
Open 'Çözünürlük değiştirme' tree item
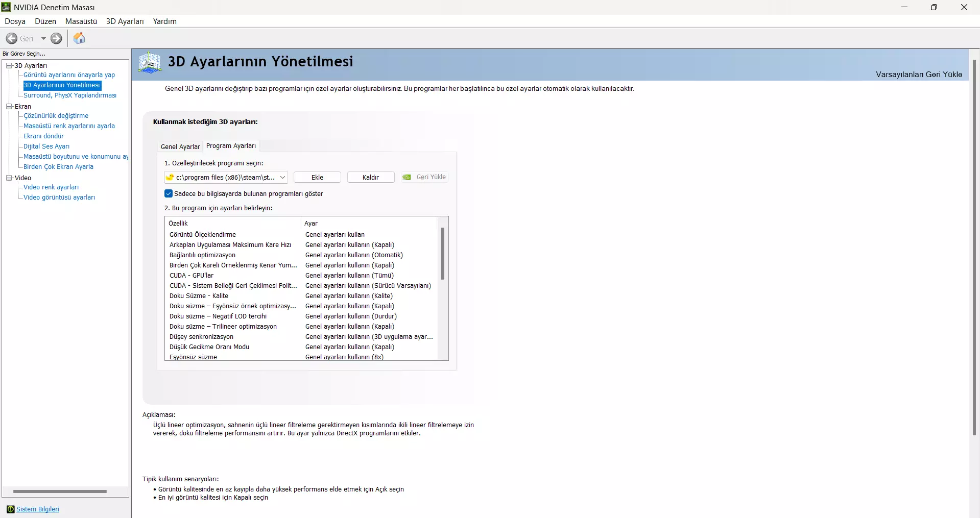pos(56,116)
